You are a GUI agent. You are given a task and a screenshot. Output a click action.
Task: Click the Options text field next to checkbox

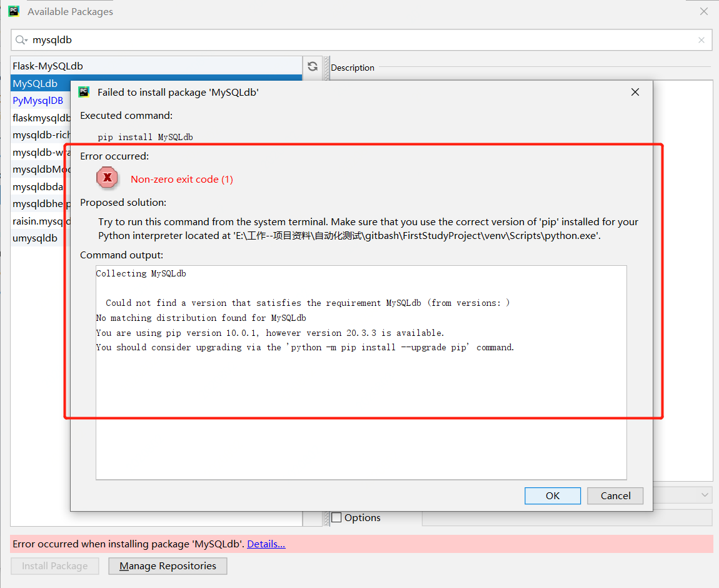click(567, 518)
